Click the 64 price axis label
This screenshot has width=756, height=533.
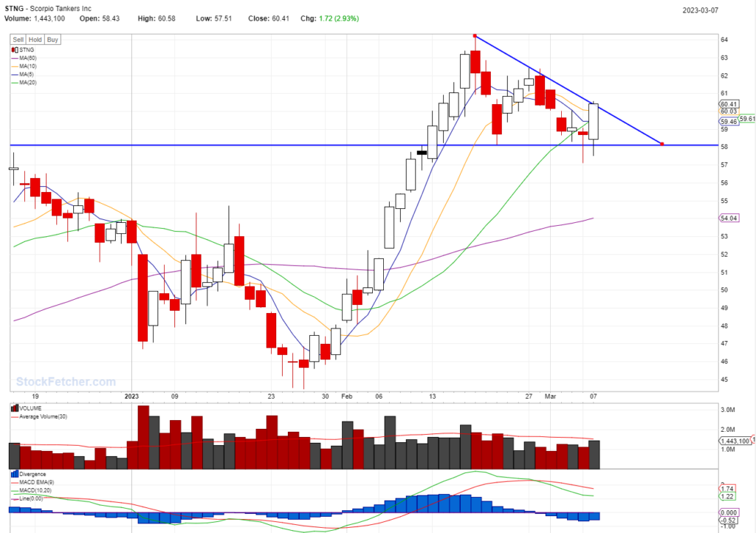point(724,40)
